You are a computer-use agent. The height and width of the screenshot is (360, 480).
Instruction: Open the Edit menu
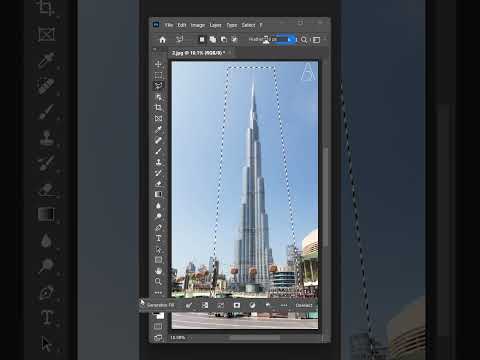(182, 25)
